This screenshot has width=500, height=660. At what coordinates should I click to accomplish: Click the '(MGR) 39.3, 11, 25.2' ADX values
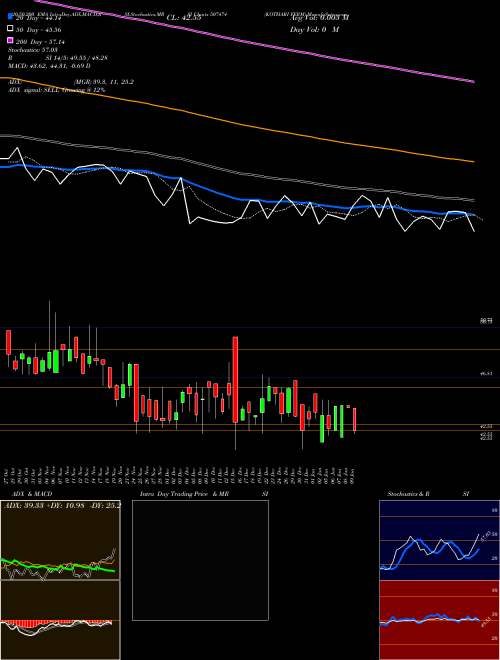point(104,82)
